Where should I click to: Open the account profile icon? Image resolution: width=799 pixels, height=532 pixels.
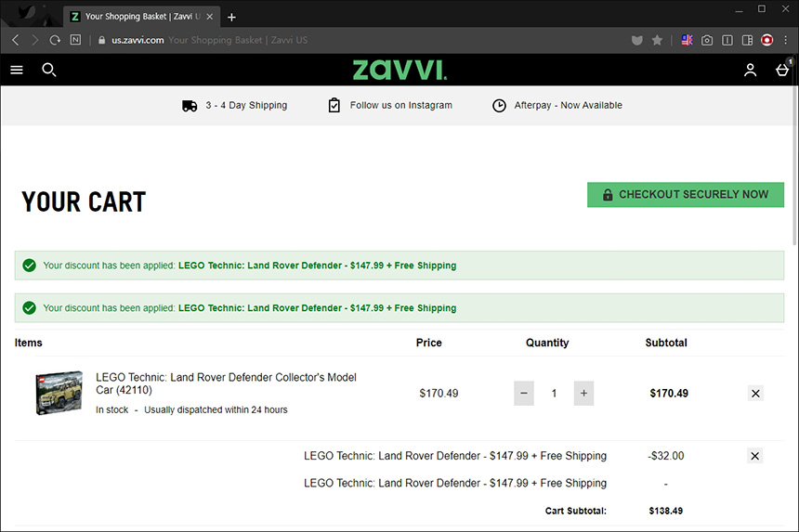(x=750, y=70)
